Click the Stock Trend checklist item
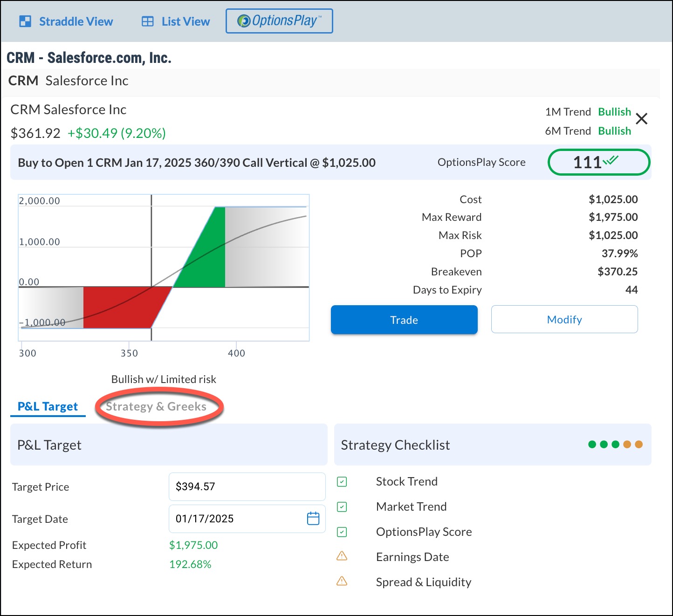Image resolution: width=673 pixels, height=616 pixels. coord(407,481)
